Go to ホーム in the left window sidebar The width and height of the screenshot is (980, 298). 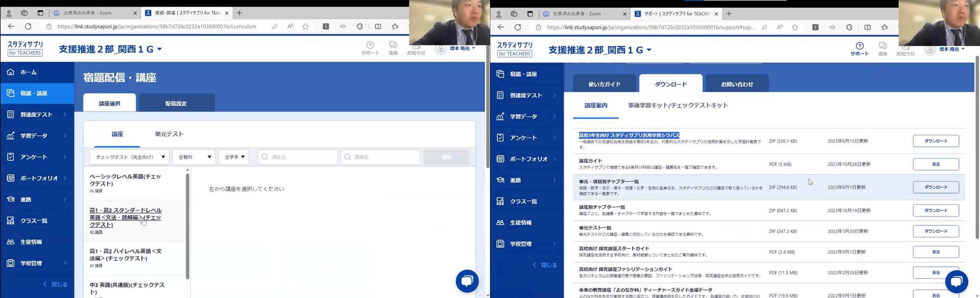coord(37,72)
